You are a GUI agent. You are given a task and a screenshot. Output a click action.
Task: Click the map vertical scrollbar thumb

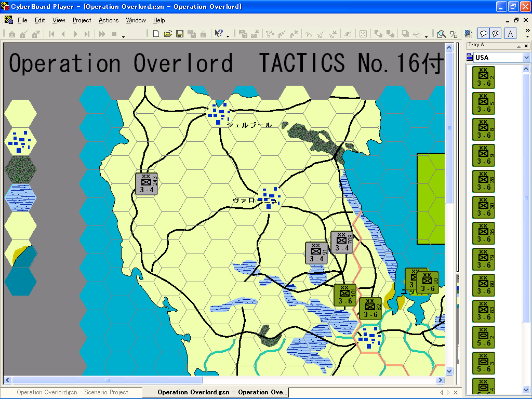[x=449, y=128]
